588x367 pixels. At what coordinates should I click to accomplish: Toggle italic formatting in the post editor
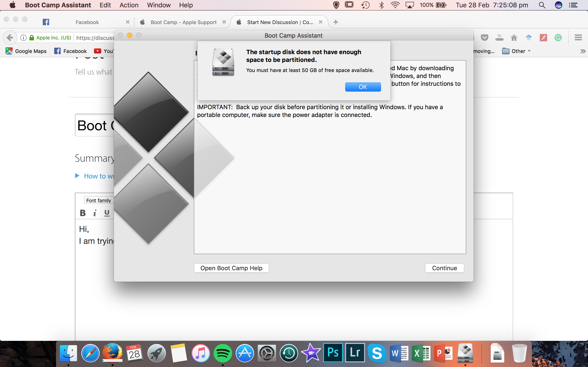(x=95, y=213)
